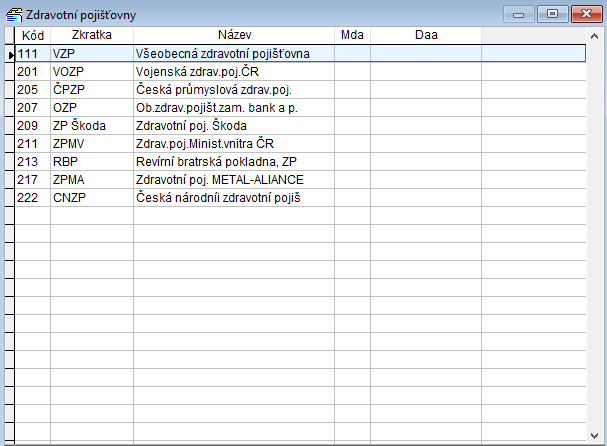Select Vojenská zdrav.poj.ČR name cell
The width and height of the screenshot is (607, 446).
click(x=234, y=72)
